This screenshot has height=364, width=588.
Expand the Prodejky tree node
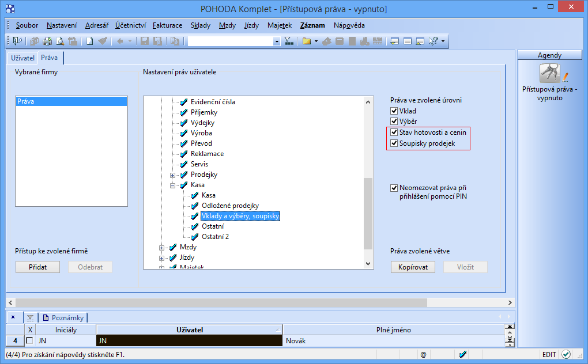pyautogui.click(x=172, y=175)
